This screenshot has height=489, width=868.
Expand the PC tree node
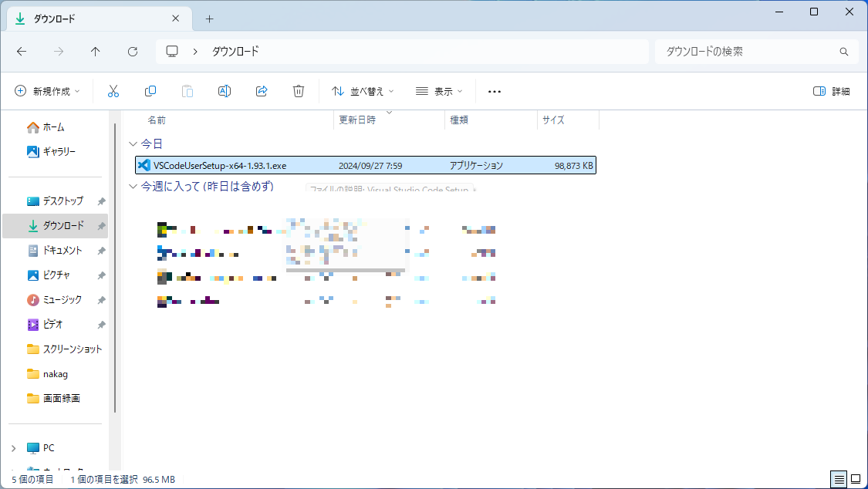coord(14,448)
